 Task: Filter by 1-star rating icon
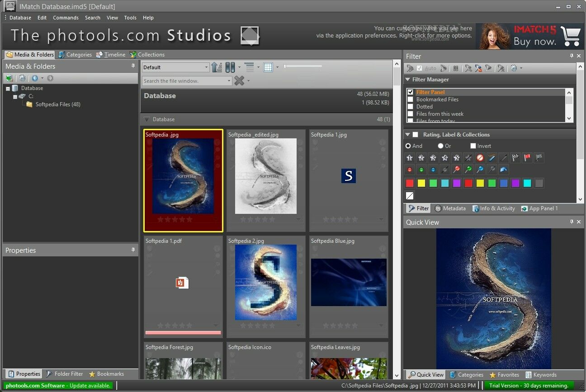[410, 158]
